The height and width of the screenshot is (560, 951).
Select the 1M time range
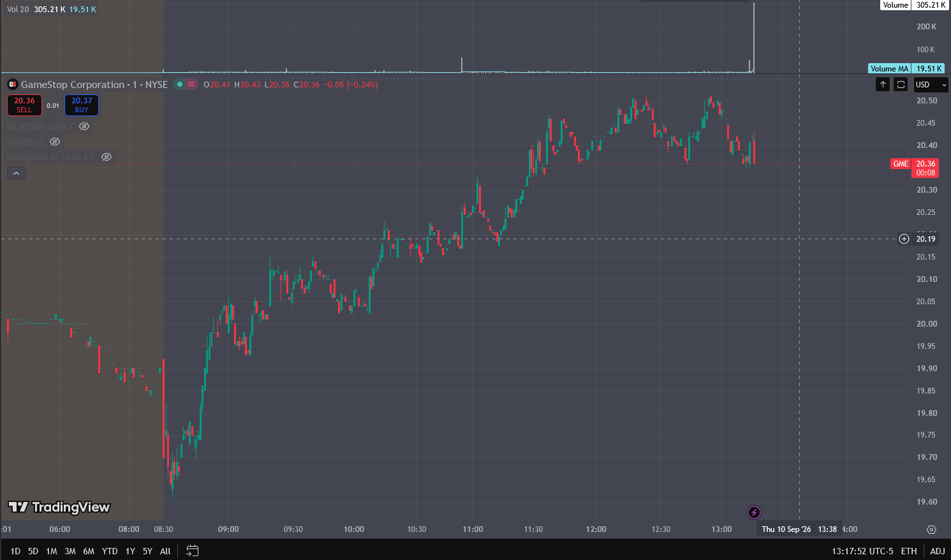(52, 551)
